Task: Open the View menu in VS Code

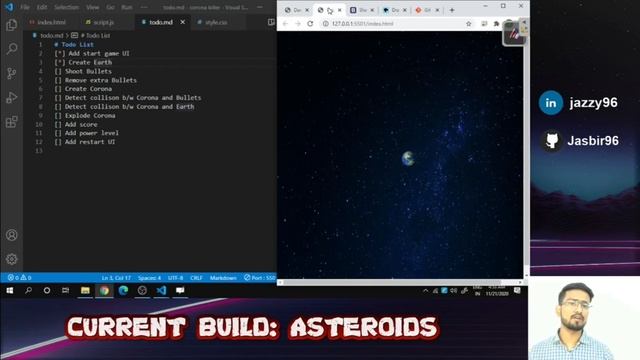Action: pos(93,7)
